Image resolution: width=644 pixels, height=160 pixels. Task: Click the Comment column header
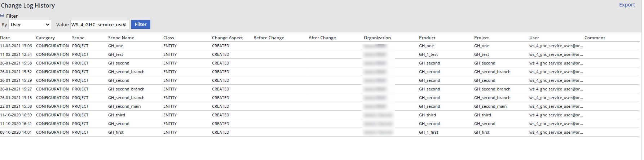coord(595,38)
